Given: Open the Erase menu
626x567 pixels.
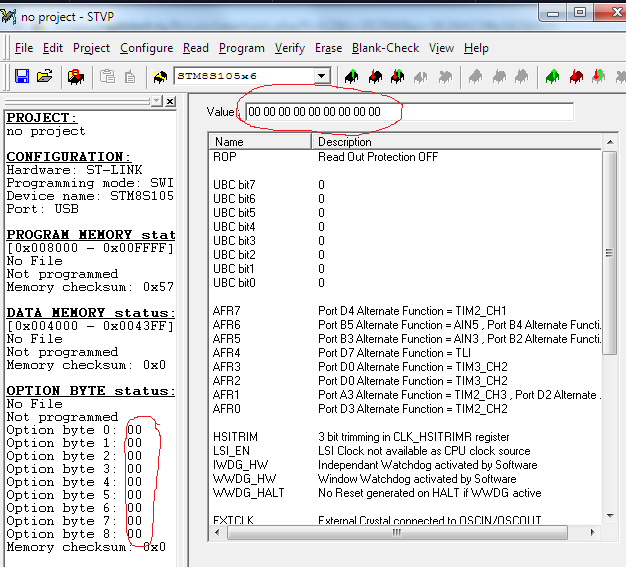Looking at the screenshot, I should (x=328, y=48).
